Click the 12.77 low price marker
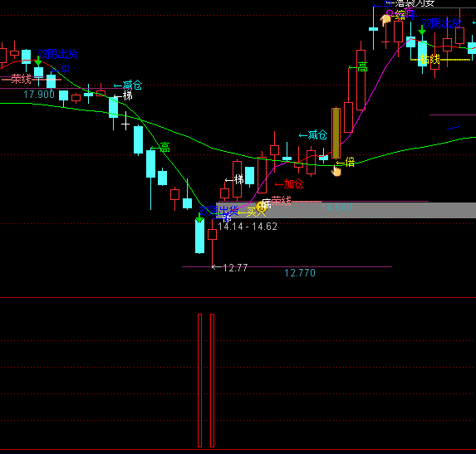Image resolution: width=476 pixels, height=454 pixels. (230, 267)
